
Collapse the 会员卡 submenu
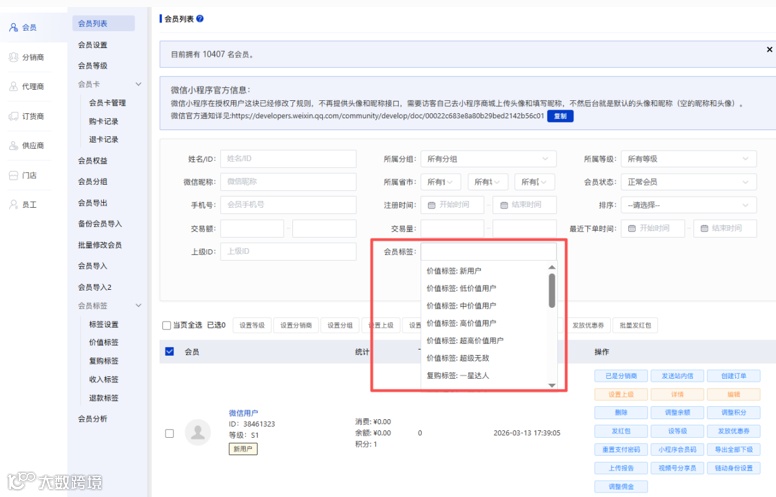(139, 84)
